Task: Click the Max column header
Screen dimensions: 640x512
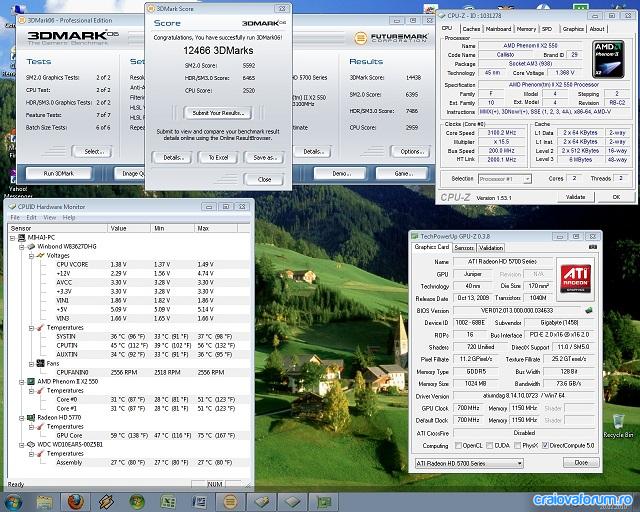Action: click(x=216, y=228)
